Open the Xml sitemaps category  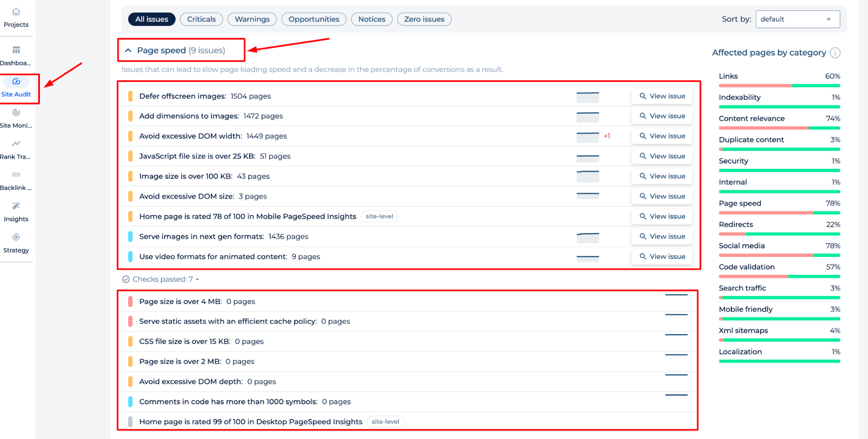[743, 331]
